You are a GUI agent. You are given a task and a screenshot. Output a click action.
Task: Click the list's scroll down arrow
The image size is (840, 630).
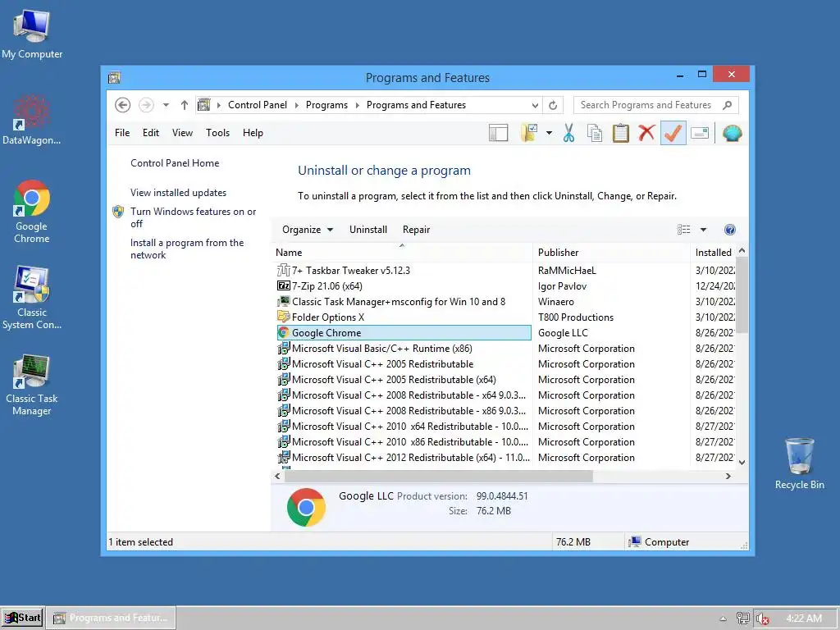point(742,462)
